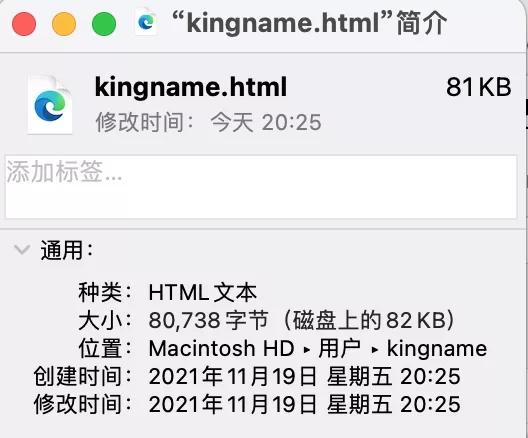Click the 种类 HTML 文本 value
The height and width of the screenshot is (438, 528).
(x=203, y=292)
